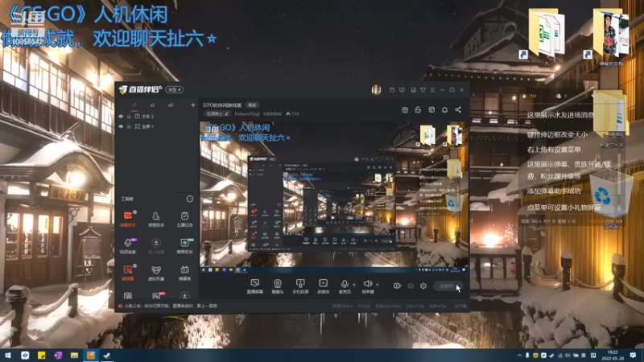The height and width of the screenshot is (362, 644).
Task: Click the layout icon above preview
Action: (x=431, y=109)
